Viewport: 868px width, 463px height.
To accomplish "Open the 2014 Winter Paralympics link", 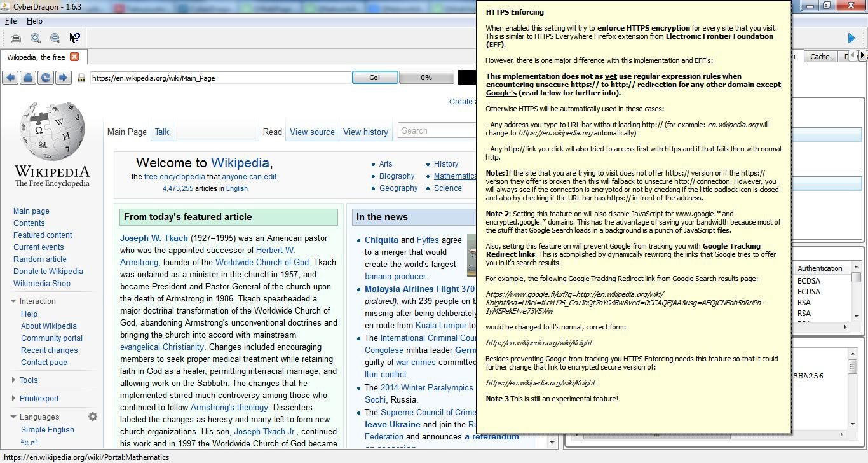I will coord(427,387).
